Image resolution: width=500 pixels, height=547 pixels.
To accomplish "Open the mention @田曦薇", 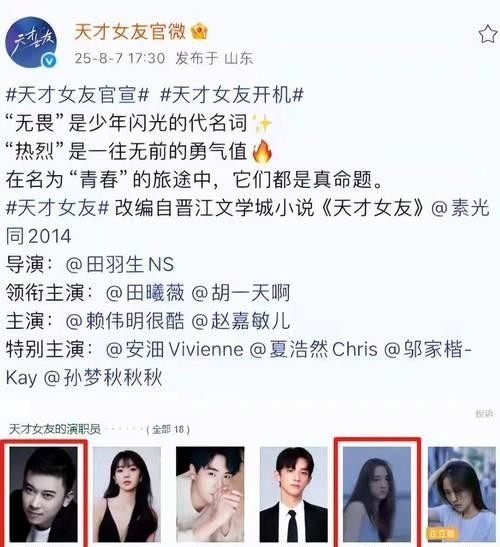I will [145, 292].
